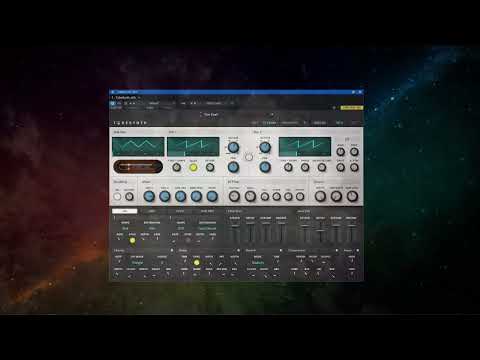Open the preset name selector at top center
This screenshot has height=360, width=480.
211,114
